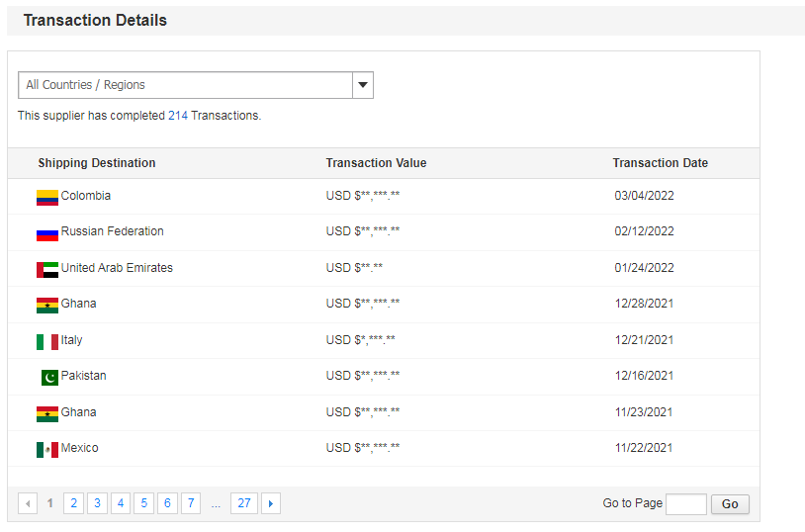Click the Colombia flag icon

(x=47, y=198)
